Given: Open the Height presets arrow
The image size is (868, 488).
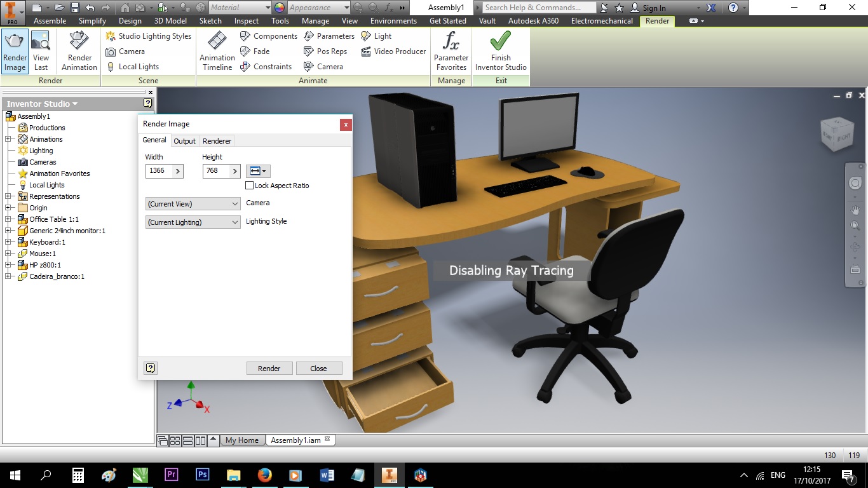Looking at the screenshot, I should (x=235, y=171).
